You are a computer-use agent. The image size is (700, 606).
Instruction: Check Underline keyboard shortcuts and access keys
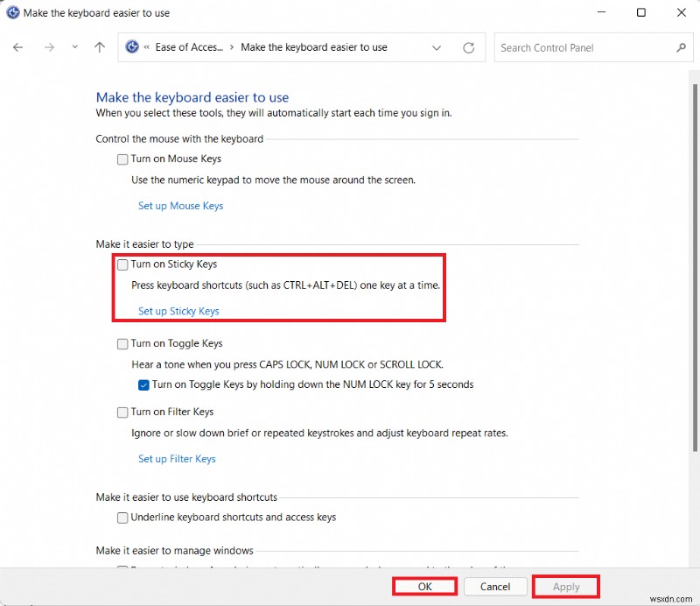(x=122, y=518)
